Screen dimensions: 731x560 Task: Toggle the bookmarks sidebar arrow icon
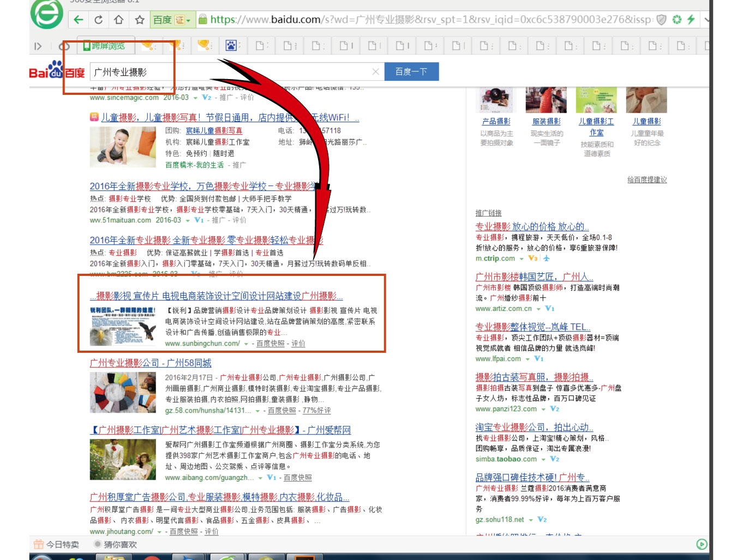[38, 46]
